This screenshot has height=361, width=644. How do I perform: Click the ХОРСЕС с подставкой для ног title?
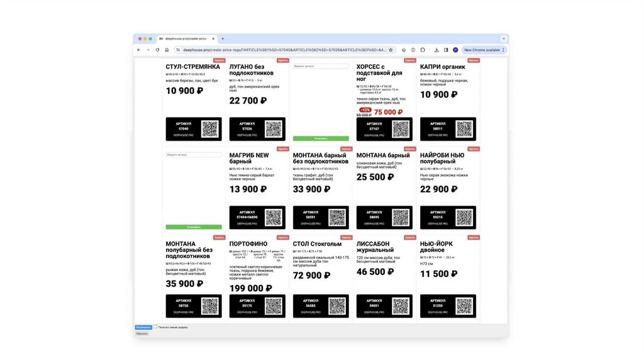tap(379, 73)
